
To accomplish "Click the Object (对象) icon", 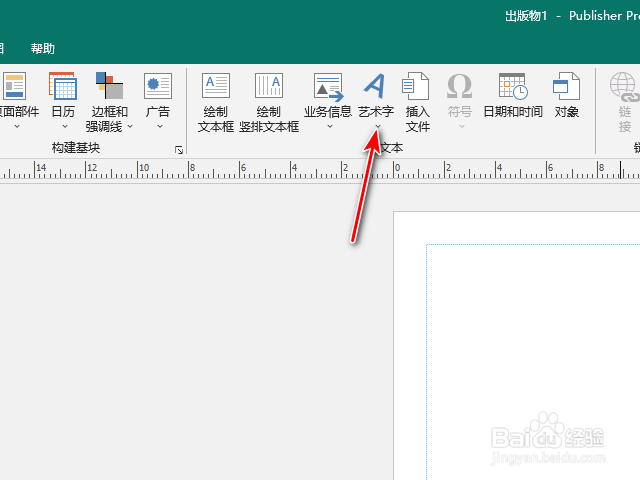I will pos(567,86).
